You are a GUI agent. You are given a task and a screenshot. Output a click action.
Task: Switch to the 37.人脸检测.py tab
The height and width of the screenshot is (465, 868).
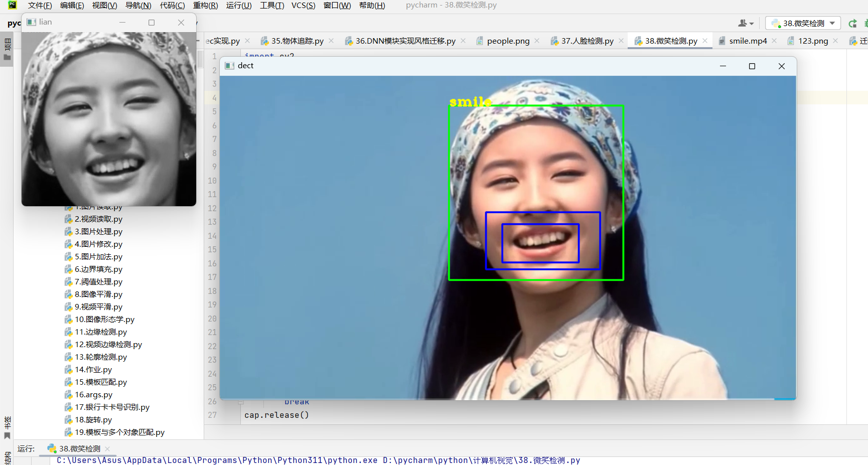point(582,41)
